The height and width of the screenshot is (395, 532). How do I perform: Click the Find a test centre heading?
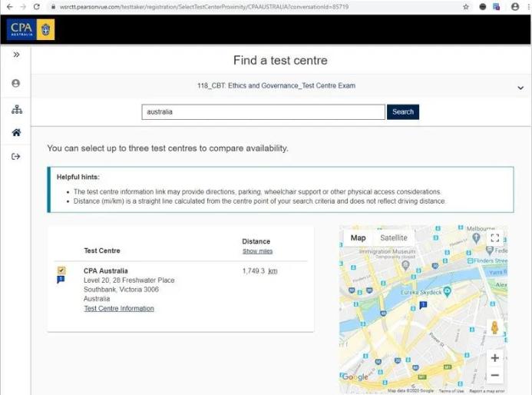[280, 61]
